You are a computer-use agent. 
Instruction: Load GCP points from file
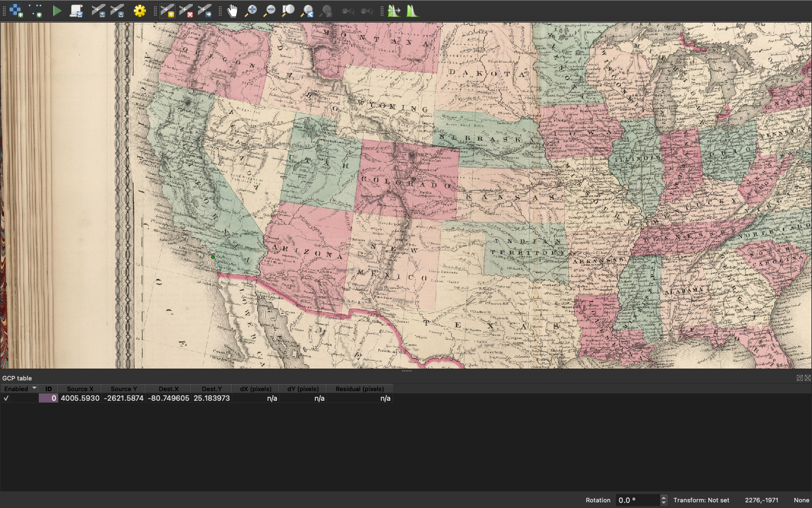click(99, 11)
